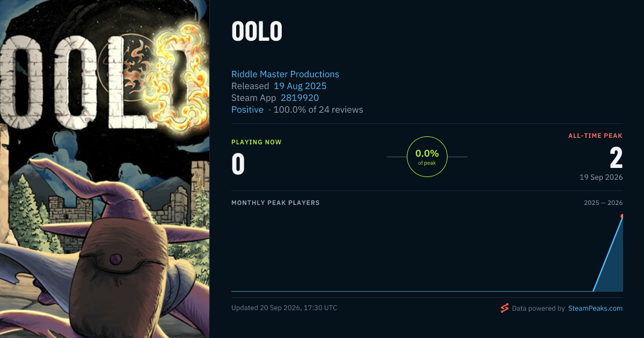The image size is (644, 338).
Task: Click the 2025 — 2026 chart range label
Action: 603,203
